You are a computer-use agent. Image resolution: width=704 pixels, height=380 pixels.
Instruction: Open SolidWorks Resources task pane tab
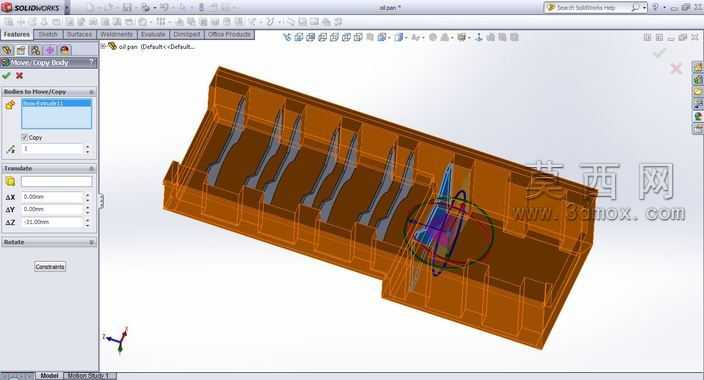698,67
